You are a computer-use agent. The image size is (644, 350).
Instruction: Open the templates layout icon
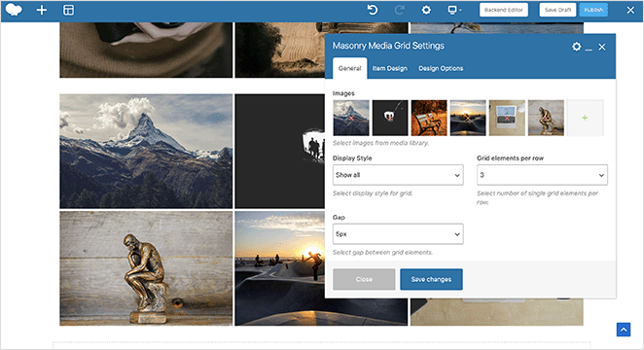tap(69, 10)
